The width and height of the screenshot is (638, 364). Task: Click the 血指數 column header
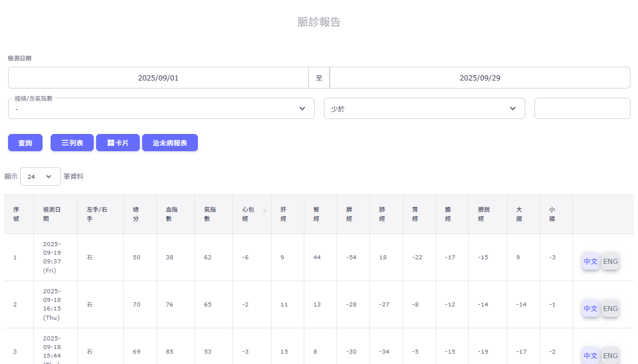pyautogui.click(x=172, y=214)
